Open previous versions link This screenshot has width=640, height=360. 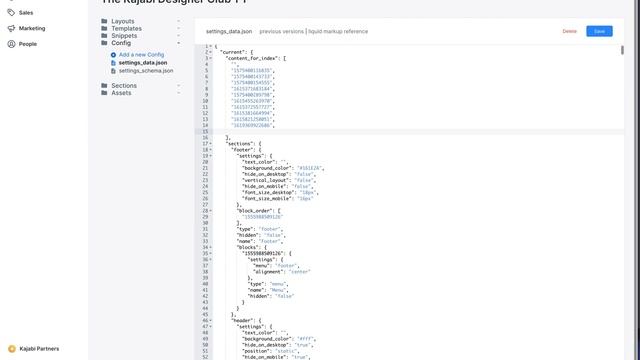pos(282,31)
